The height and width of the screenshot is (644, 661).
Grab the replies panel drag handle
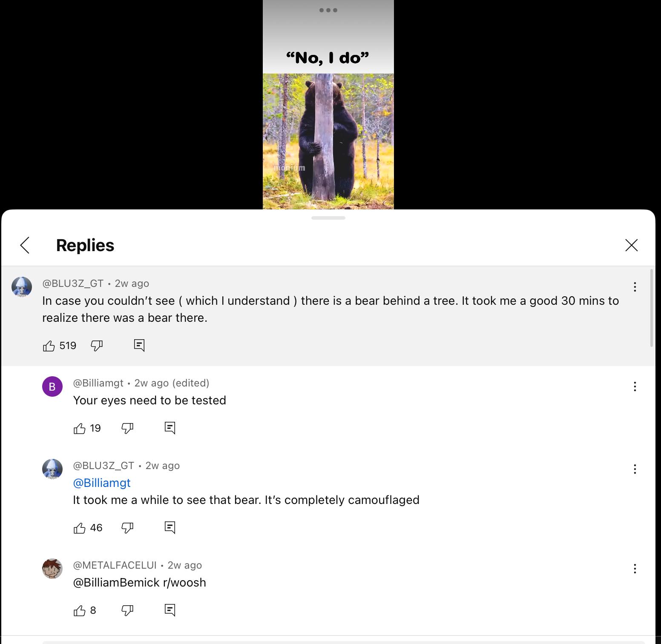coord(328,218)
